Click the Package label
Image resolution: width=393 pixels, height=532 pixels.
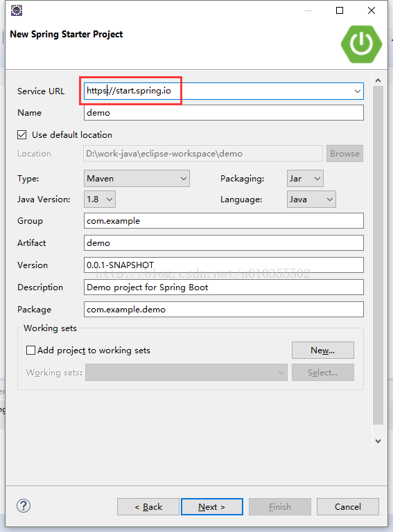coord(34,310)
